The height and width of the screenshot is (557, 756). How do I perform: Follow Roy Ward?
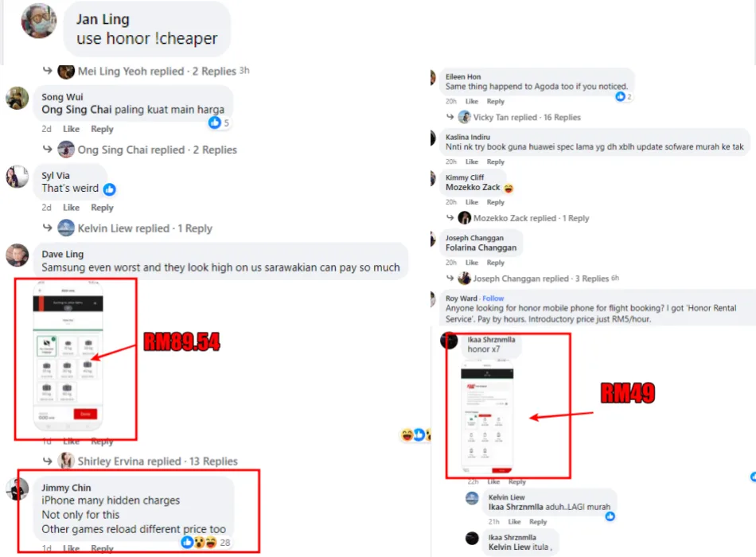[x=493, y=298]
